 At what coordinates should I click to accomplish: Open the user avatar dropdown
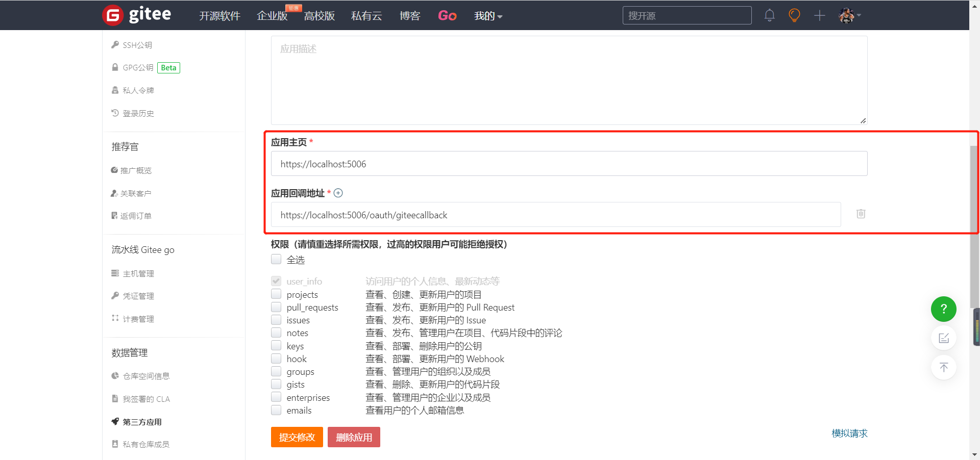coord(849,15)
